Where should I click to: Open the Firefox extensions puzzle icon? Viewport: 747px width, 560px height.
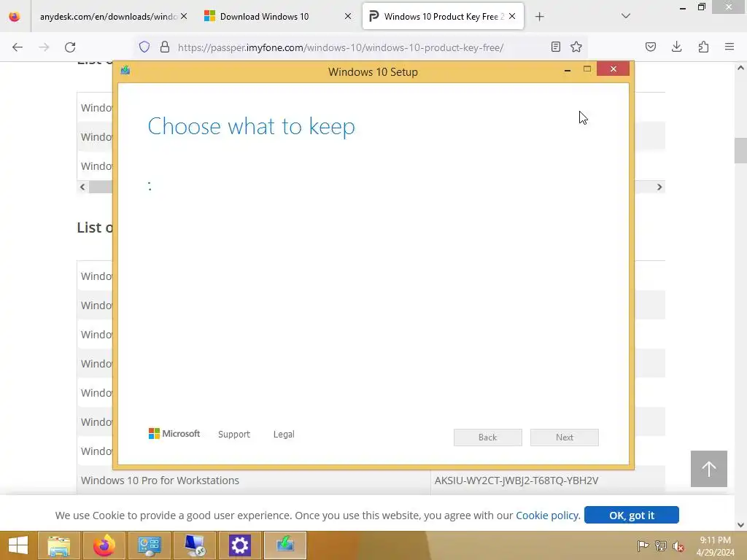tap(703, 47)
